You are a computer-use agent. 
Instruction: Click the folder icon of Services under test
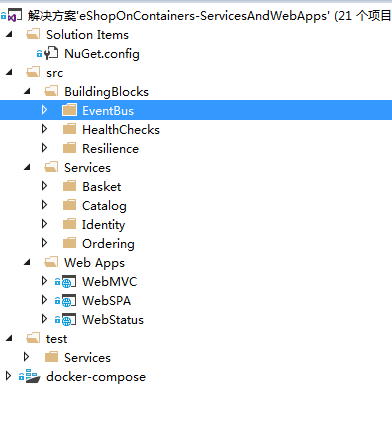point(51,357)
